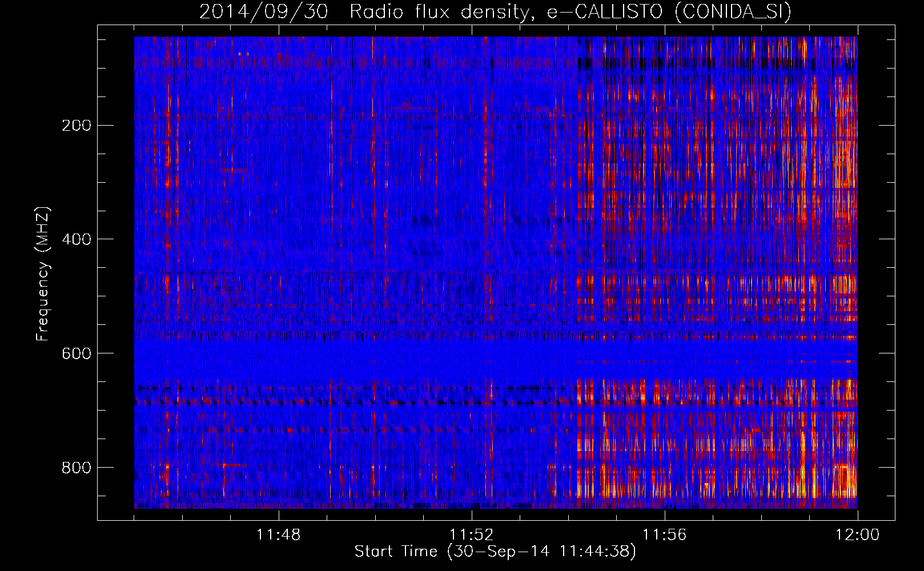Screen dimensions: 924x571
Task: Click the 11:48 time tick label
Action: (x=278, y=535)
